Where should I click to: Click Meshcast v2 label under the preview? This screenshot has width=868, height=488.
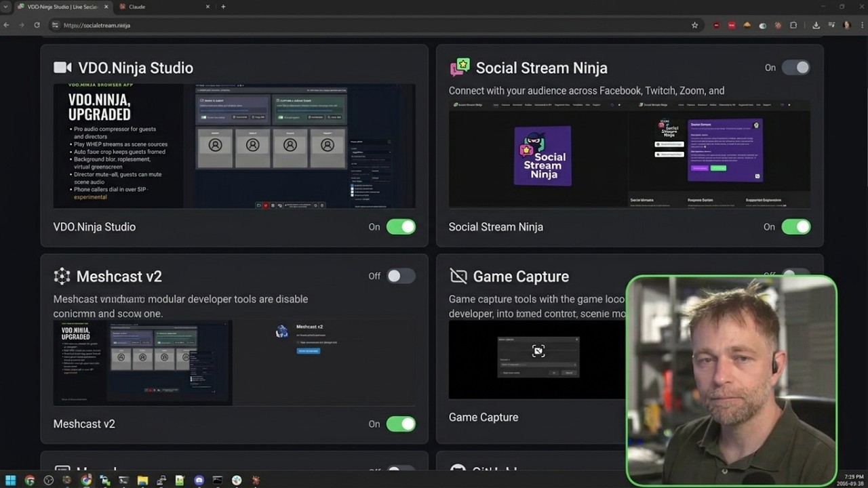[x=84, y=424]
